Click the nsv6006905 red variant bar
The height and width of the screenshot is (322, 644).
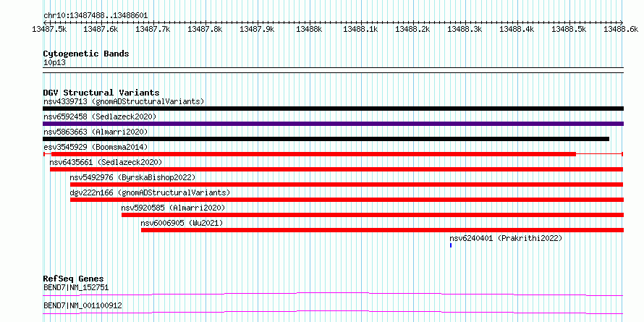tap(382, 230)
